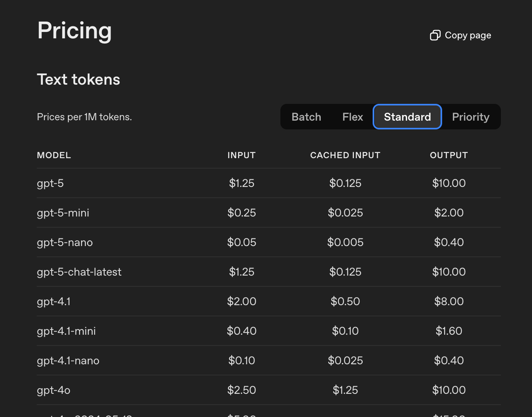
Task: Click the Prices per 1M tokens text
Action: 84,117
